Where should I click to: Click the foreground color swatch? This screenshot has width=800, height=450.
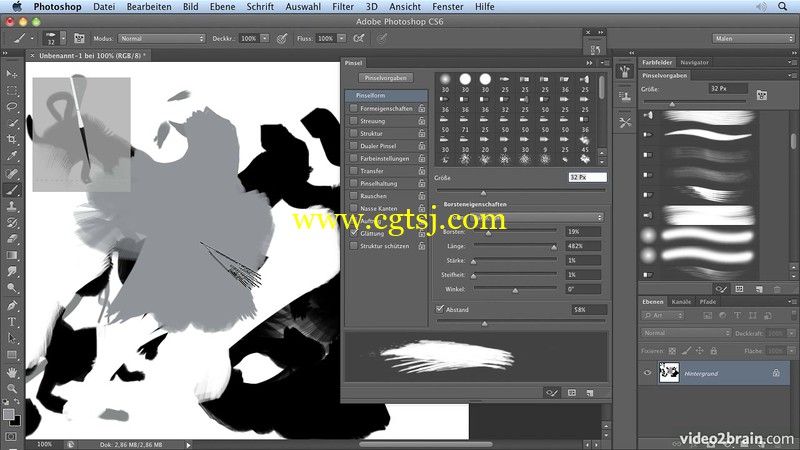coord(8,414)
